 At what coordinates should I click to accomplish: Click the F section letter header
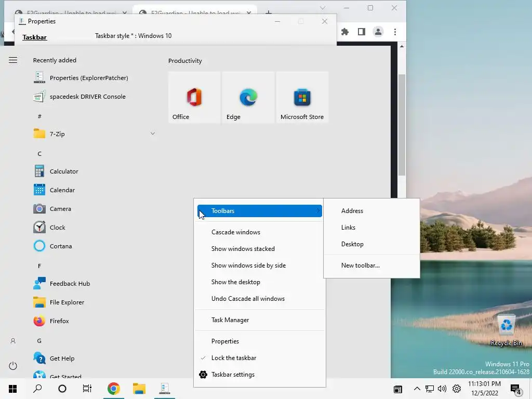pyautogui.click(x=39, y=266)
